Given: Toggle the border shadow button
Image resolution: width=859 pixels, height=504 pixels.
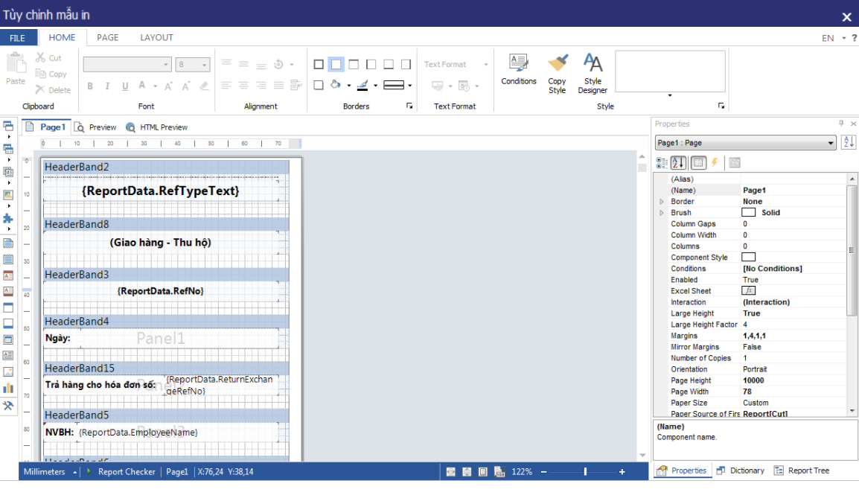Looking at the screenshot, I should click(x=319, y=85).
